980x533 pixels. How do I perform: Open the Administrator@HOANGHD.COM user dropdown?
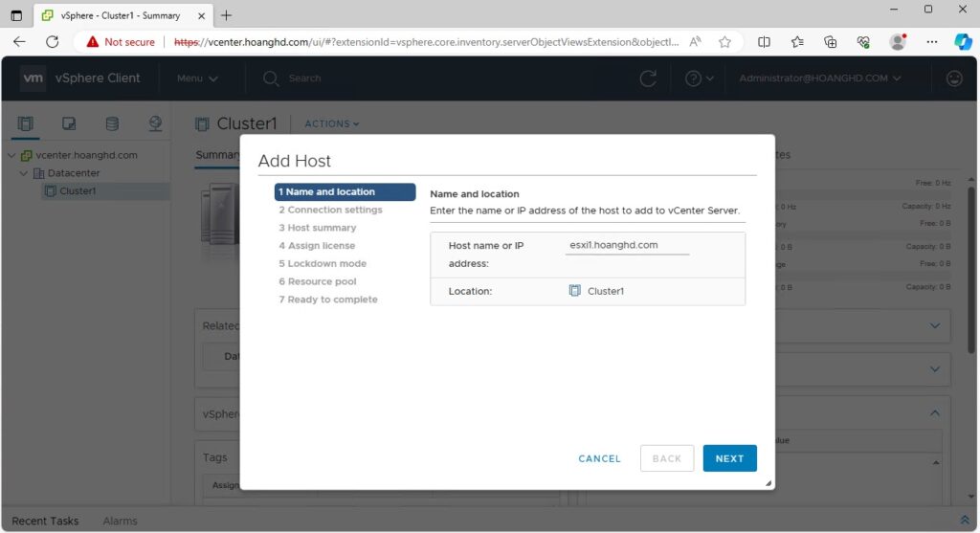click(819, 78)
